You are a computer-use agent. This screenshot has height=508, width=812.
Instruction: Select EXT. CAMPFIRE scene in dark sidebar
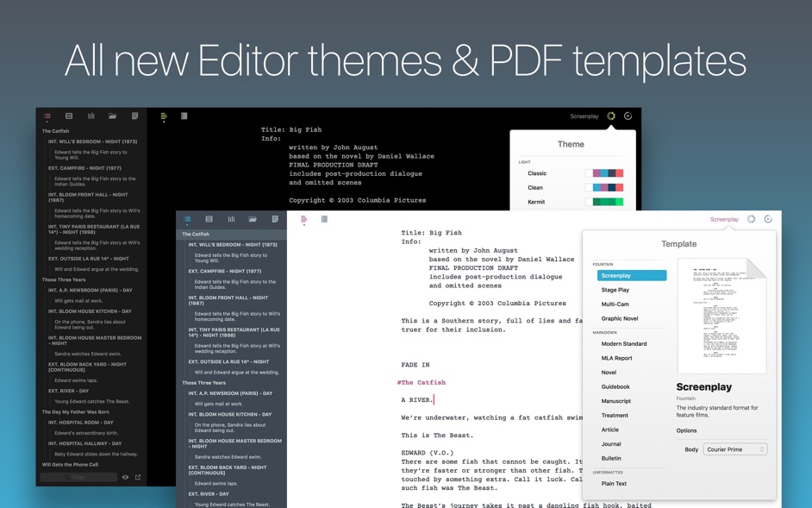pyautogui.click(x=85, y=168)
